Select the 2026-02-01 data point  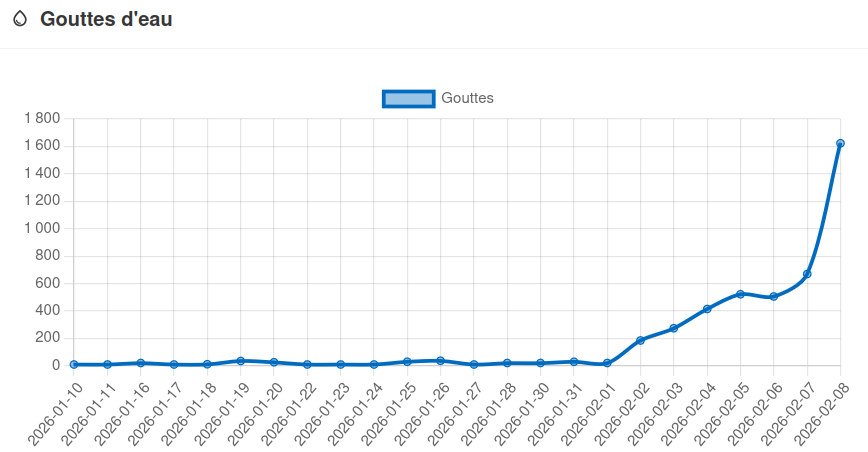[x=607, y=363]
